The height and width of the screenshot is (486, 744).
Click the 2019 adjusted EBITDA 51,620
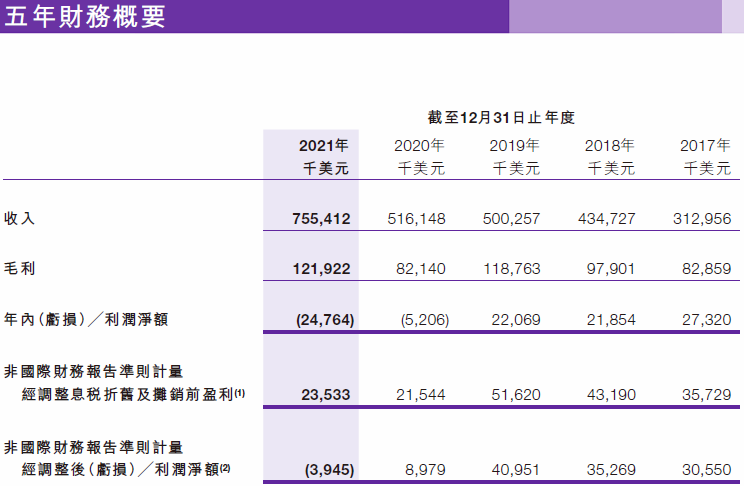[516, 395]
